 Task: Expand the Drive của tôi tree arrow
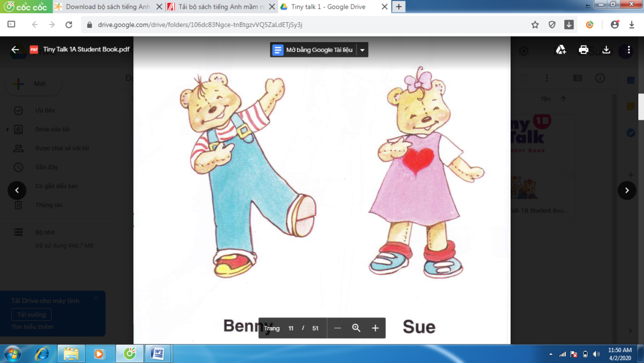click(x=7, y=129)
